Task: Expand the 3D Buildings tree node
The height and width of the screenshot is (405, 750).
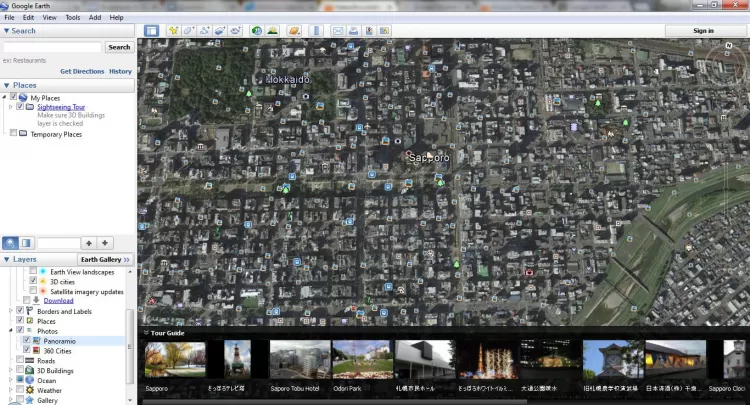Action: point(11,370)
